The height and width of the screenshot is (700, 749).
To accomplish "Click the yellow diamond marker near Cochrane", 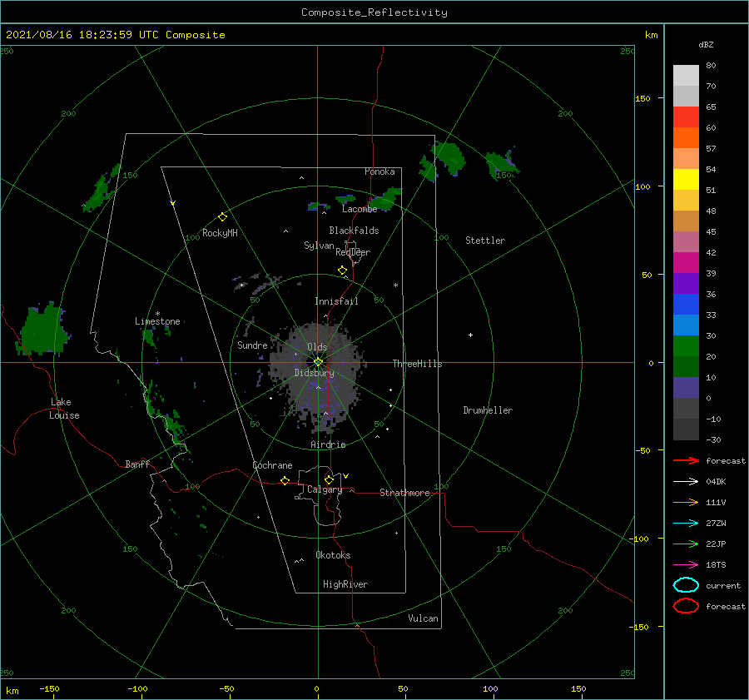I will click(285, 480).
